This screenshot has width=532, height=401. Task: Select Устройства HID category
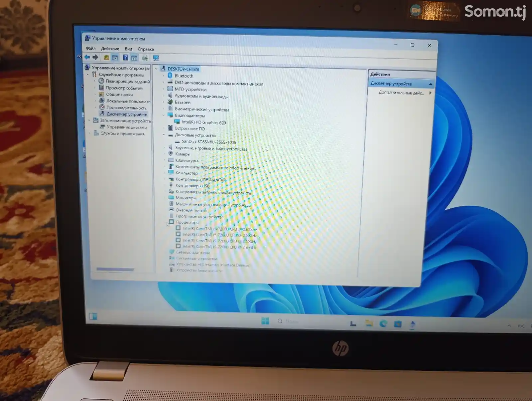pos(213,265)
